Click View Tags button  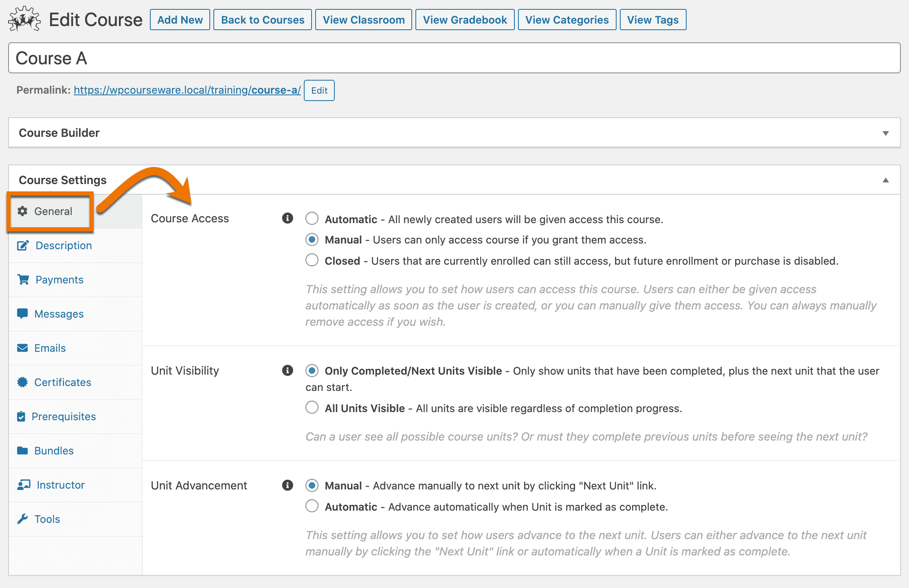click(653, 20)
